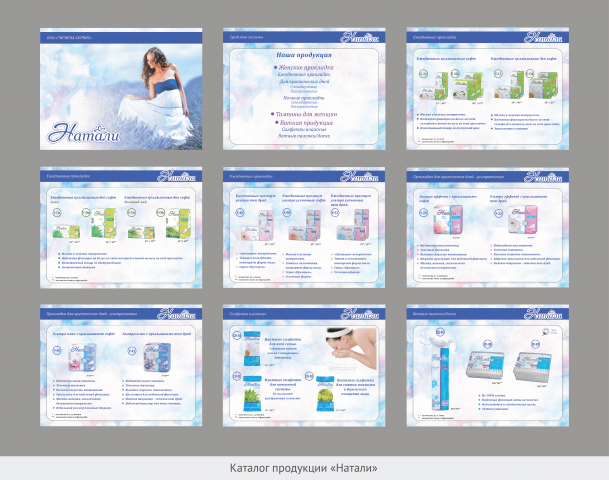Click the aloe wet wipes pack image
Viewport: 609px width, 480px height.
coord(252,393)
